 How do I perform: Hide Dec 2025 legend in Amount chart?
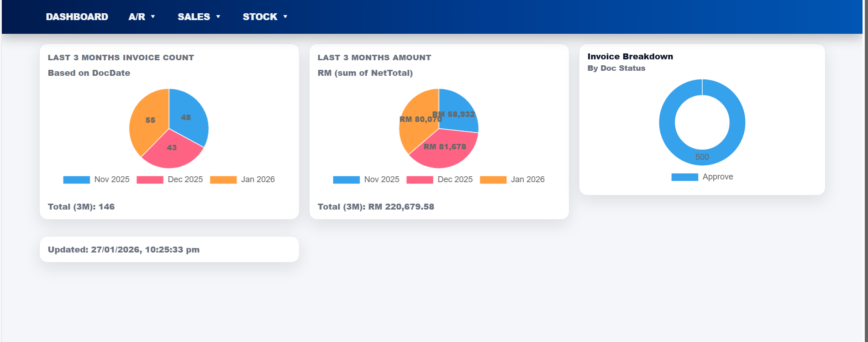click(x=440, y=179)
